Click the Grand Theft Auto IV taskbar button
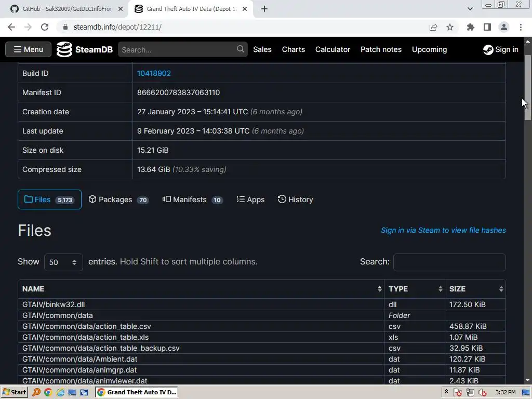The width and height of the screenshot is (532, 399). point(137,392)
